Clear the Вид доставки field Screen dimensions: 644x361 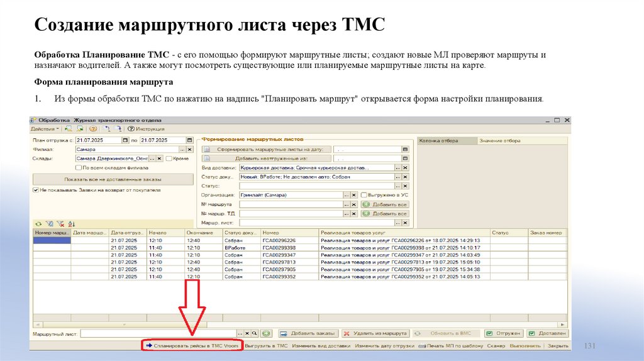406,167
